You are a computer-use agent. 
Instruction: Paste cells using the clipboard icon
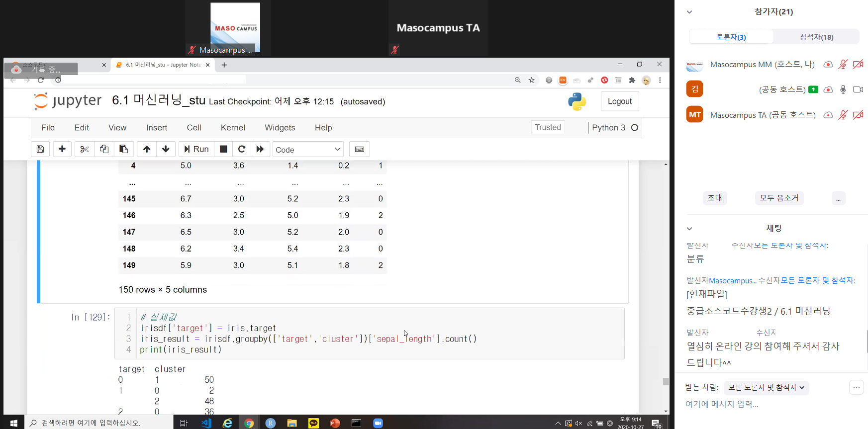(x=123, y=149)
